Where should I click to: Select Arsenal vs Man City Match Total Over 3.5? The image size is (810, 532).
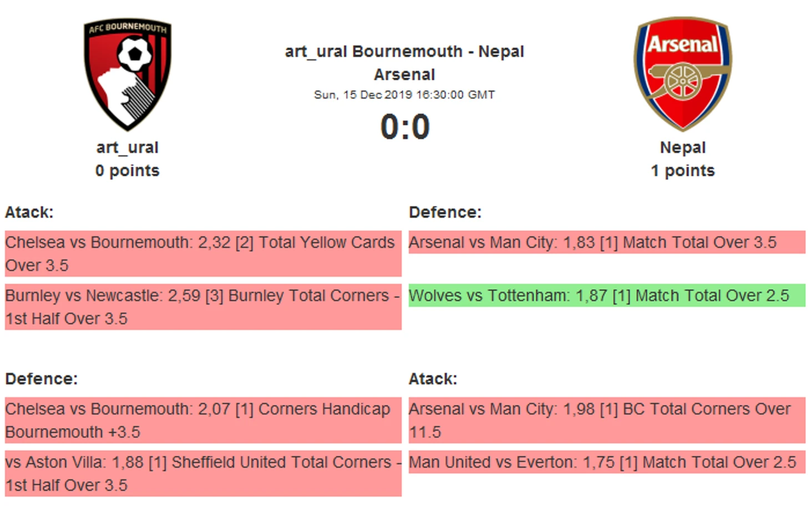tap(606, 242)
